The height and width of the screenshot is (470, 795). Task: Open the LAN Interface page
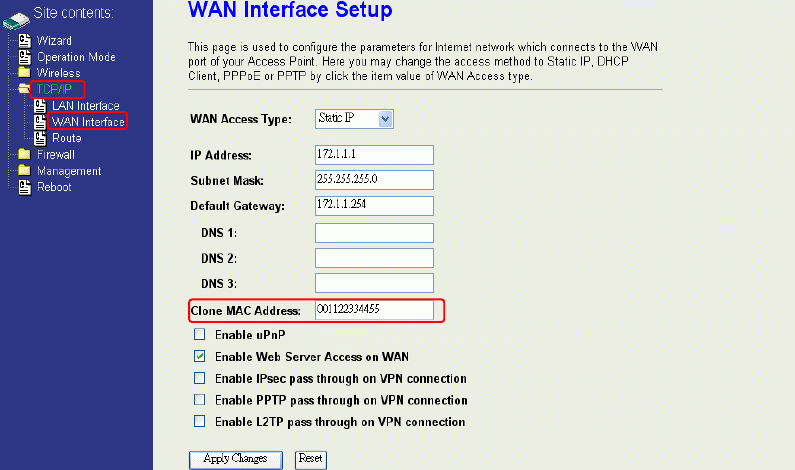point(86,105)
